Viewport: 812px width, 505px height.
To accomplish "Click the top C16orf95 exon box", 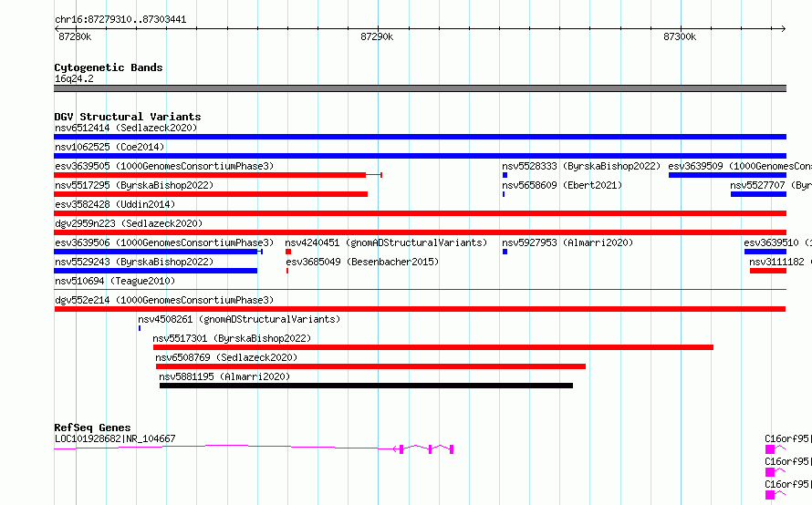I will [770, 449].
